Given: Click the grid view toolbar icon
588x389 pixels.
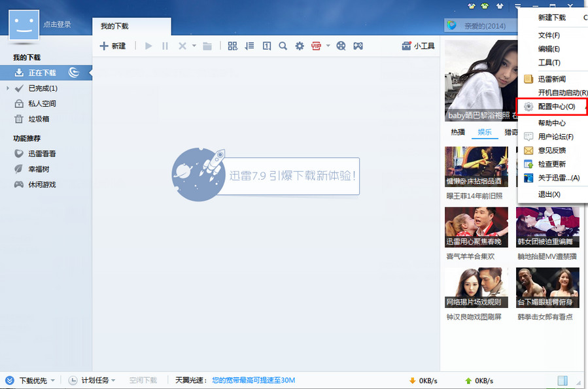Looking at the screenshot, I should pos(233,46).
